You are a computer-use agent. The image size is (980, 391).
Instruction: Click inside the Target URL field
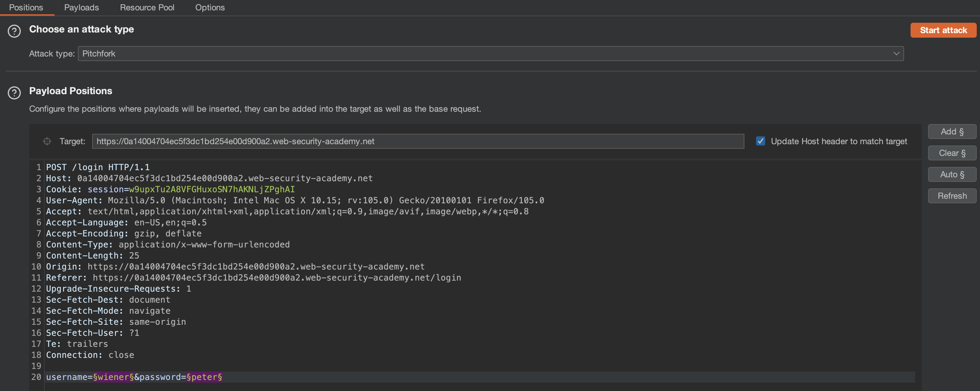417,141
